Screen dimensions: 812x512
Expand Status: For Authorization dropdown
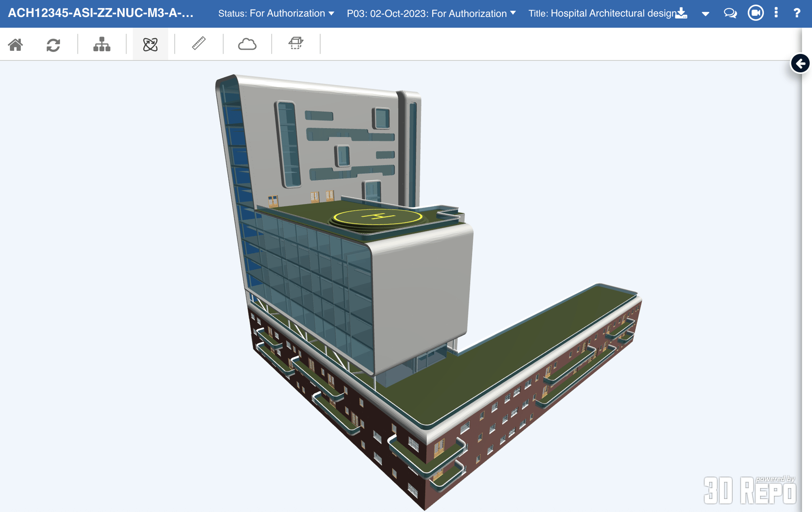[276, 13]
